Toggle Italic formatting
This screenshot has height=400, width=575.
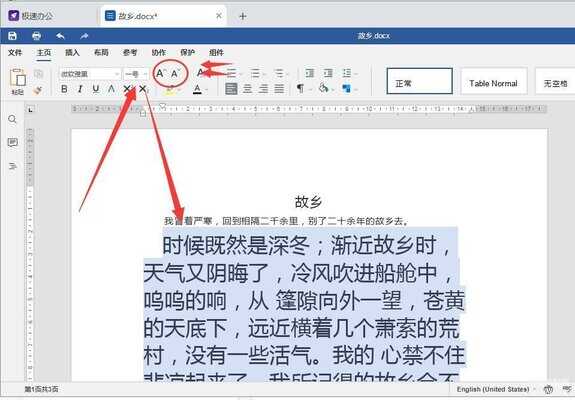(80, 89)
